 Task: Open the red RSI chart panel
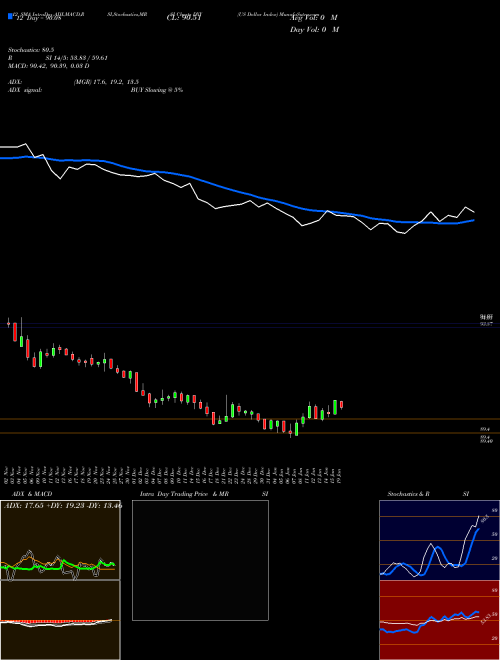439,620
